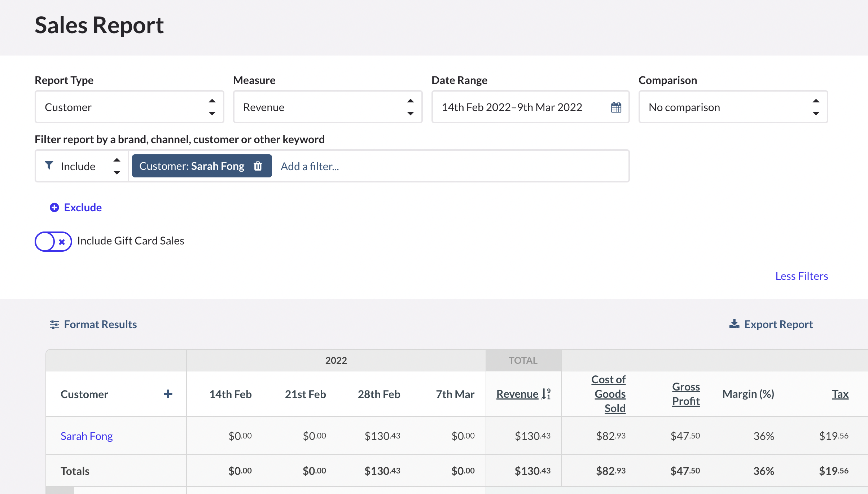Click the funnel icon in the filter box
868x494 pixels.
click(x=49, y=166)
